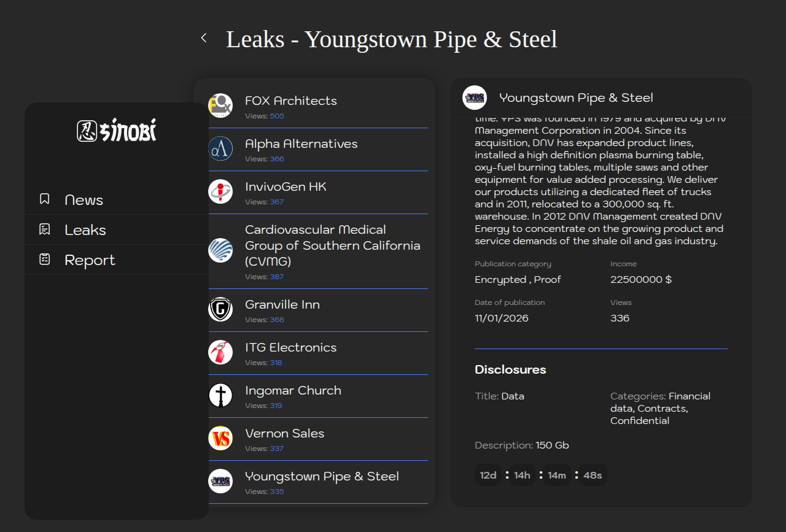Open the News menu item
The width and height of the screenshot is (786, 532).
pos(84,200)
